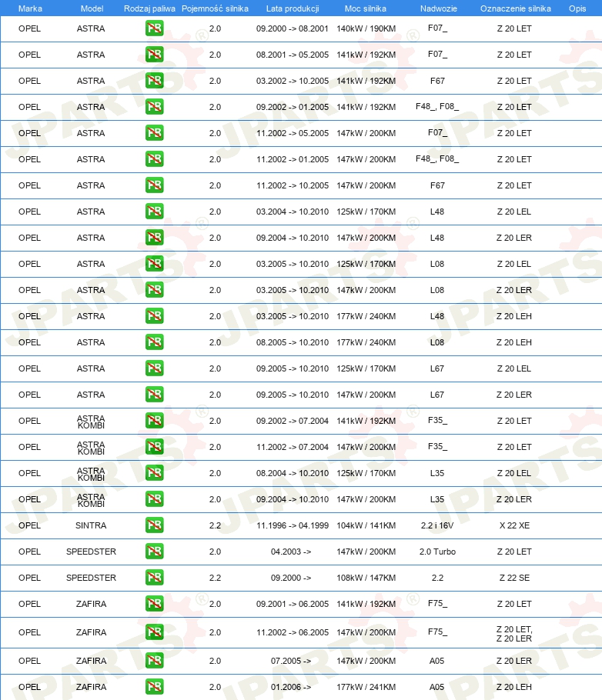Select the '04.2003 ->' production date

point(291,552)
